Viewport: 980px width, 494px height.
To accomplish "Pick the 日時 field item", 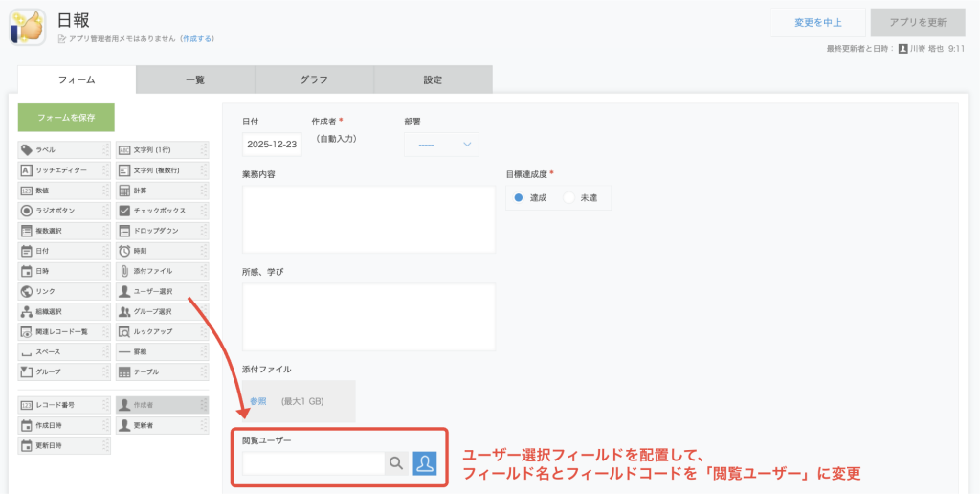I will tap(64, 271).
